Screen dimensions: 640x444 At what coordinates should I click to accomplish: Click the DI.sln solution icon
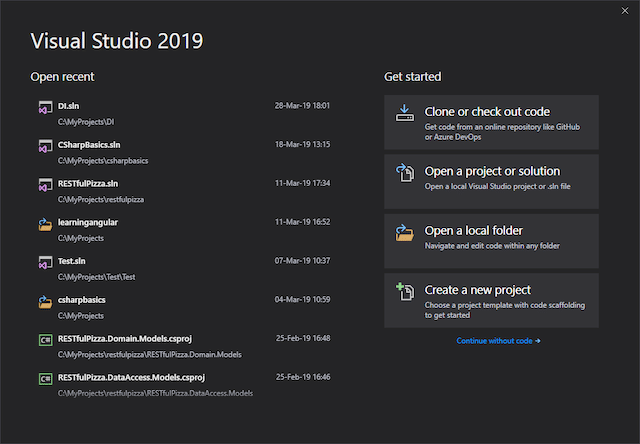[x=45, y=107]
